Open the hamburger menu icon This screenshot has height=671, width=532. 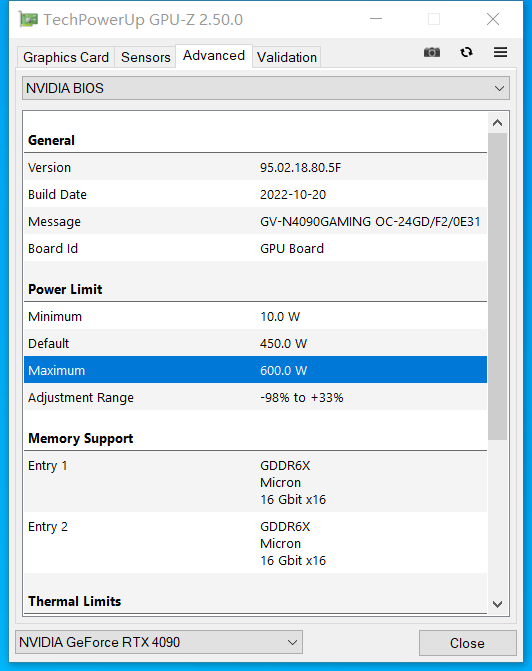point(500,52)
